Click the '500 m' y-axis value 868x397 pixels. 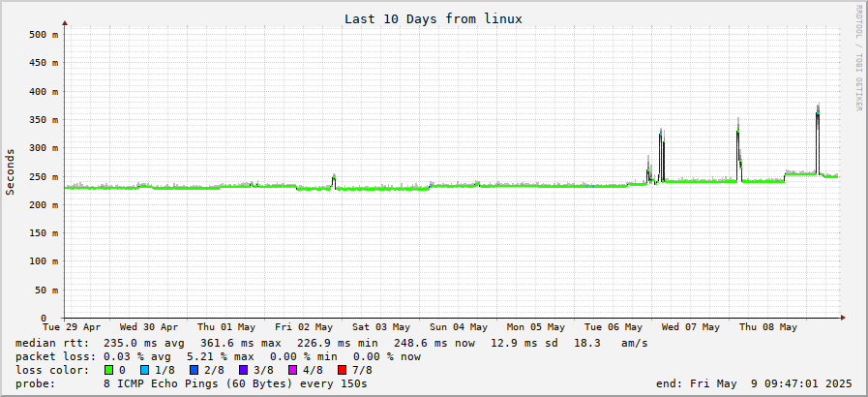(x=44, y=34)
